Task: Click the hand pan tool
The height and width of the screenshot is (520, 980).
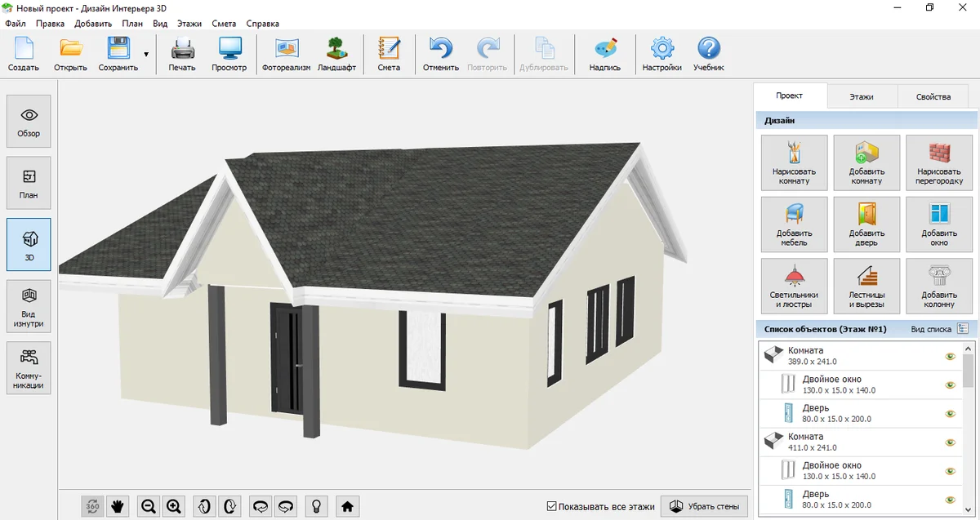Action: coord(118,506)
